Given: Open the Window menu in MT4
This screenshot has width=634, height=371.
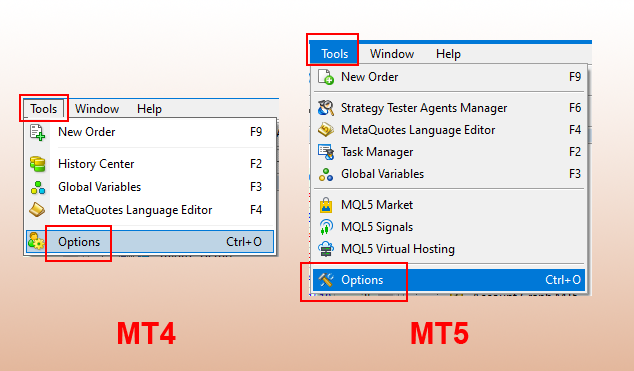Looking at the screenshot, I should [97, 109].
